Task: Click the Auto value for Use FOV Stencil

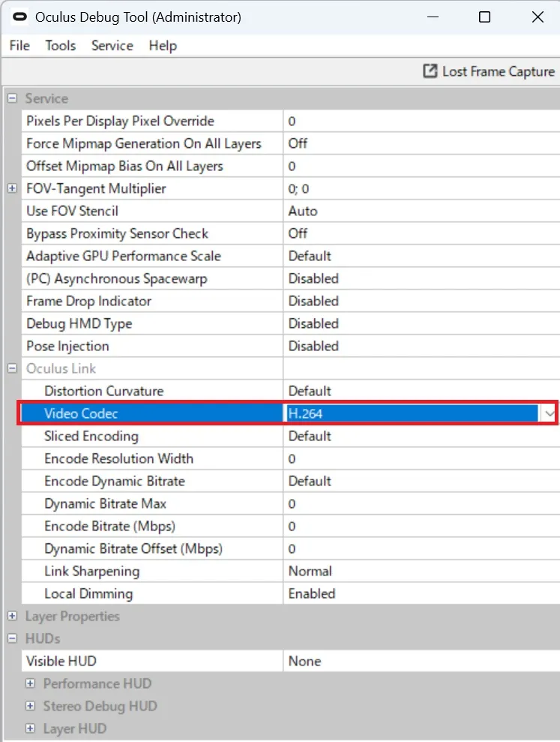Action: [303, 211]
